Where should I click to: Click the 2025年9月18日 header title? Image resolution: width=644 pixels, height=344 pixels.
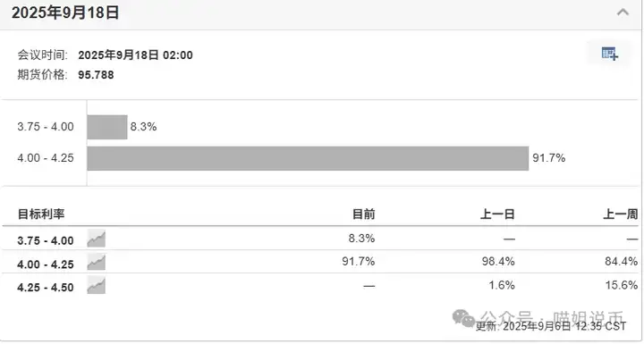65,13
